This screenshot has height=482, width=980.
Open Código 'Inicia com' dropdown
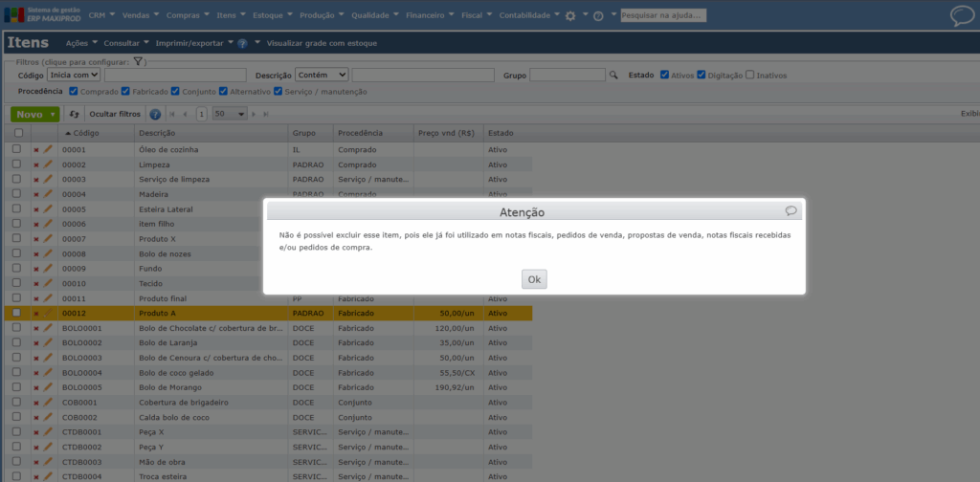(x=74, y=75)
